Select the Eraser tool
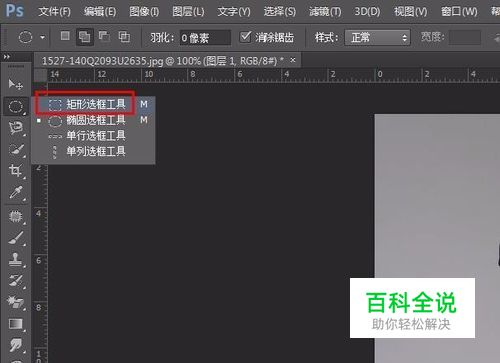This screenshot has width=500, height=363. coord(15,302)
